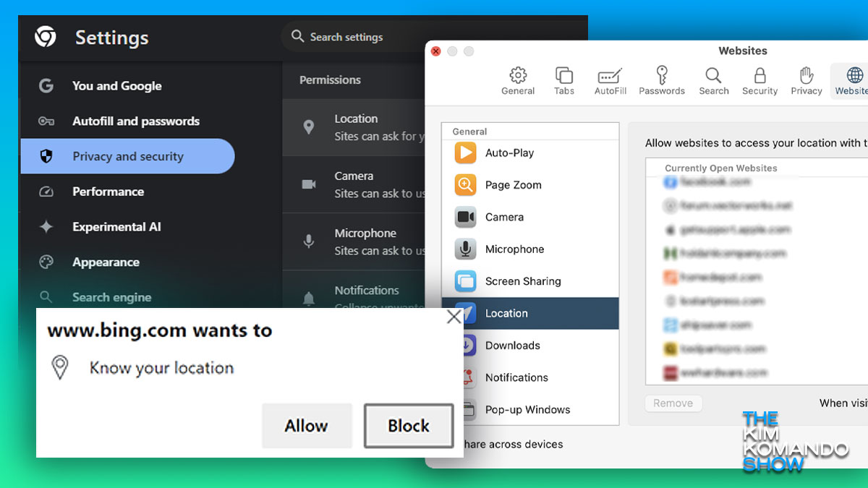The height and width of the screenshot is (488, 868).
Task: Open the Passwords key icon
Action: 662,80
